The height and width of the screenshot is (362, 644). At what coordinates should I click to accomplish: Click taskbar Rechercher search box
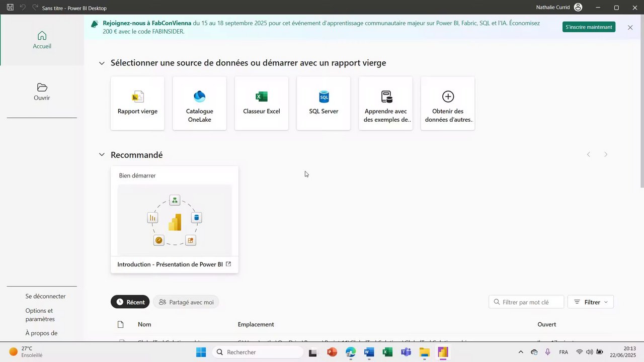[x=257, y=352]
